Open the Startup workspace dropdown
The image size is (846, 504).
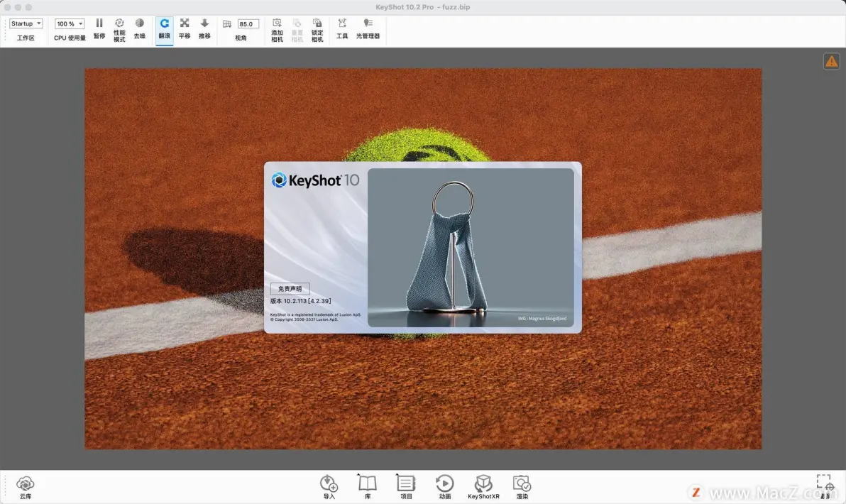tap(26, 23)
